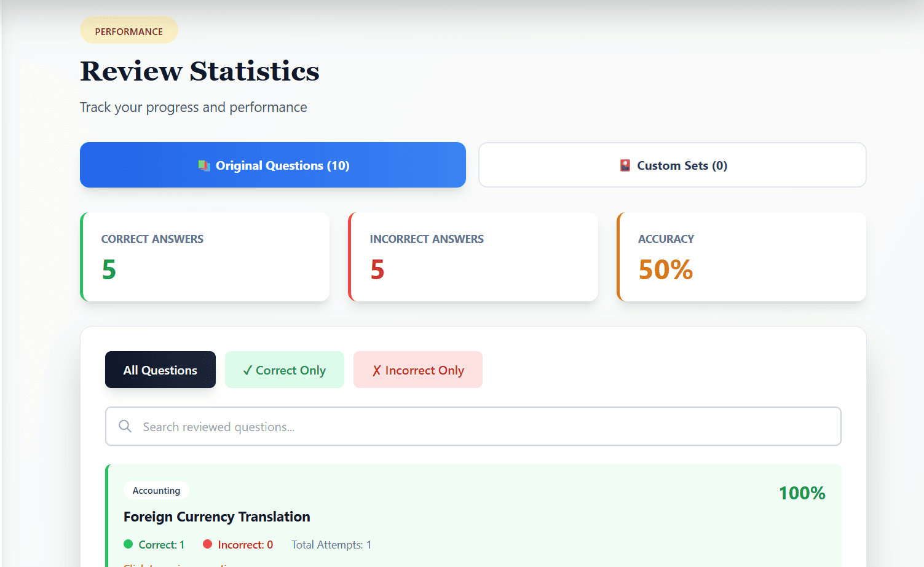Click the bookmark icon on Custom Sets
Screen dimensions: 924x567
(625, 165)
